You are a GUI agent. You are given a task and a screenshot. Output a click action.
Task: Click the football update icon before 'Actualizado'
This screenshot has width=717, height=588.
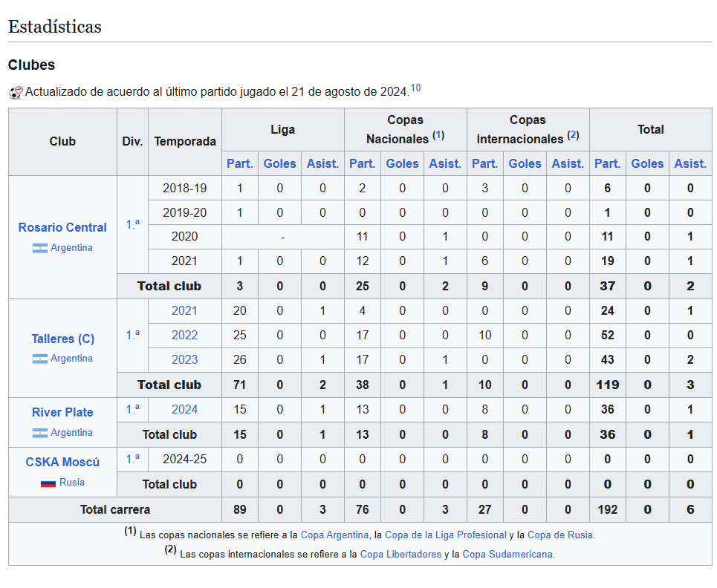(x=16, y=93)
